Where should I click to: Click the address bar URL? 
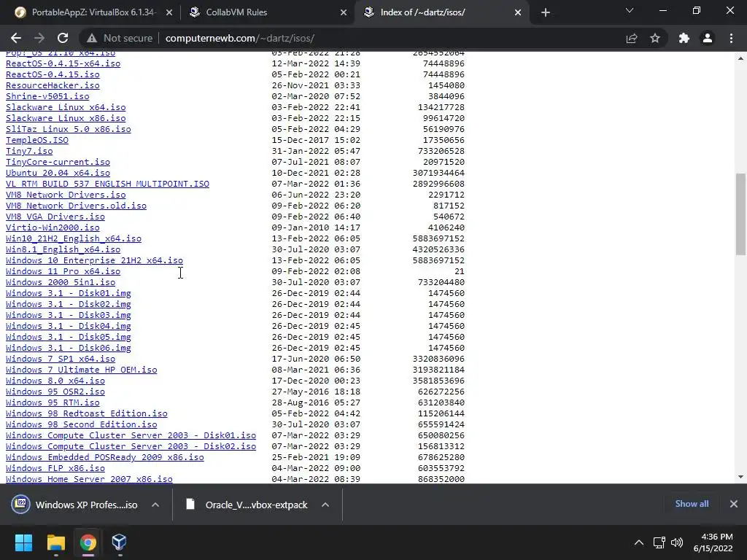[239, 38]
